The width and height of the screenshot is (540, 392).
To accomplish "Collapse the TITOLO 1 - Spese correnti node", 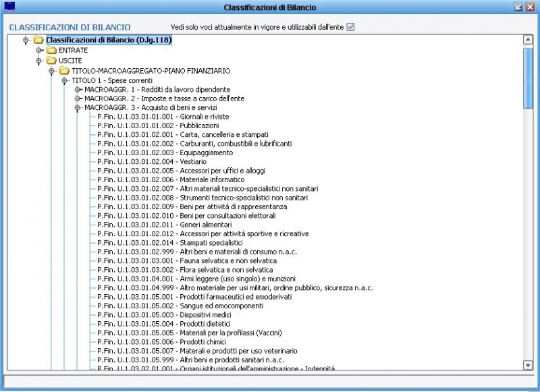I will pyautogui.click(x=64, y=80).
